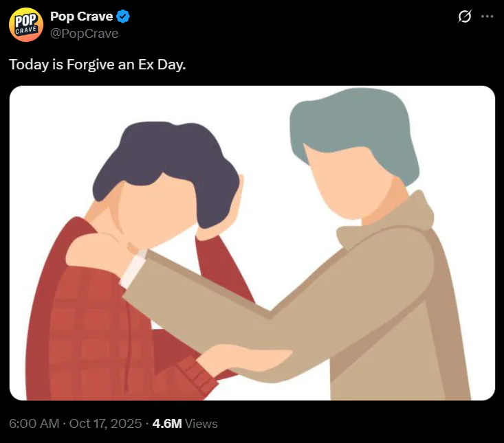
Task: Open the attached illustration image
Action: 252,243
